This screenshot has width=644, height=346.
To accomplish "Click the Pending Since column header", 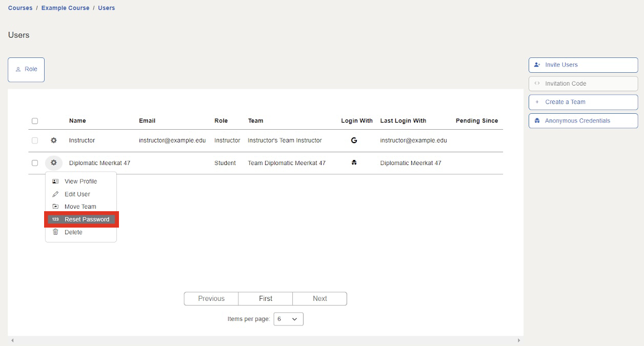I will point(477,121).
